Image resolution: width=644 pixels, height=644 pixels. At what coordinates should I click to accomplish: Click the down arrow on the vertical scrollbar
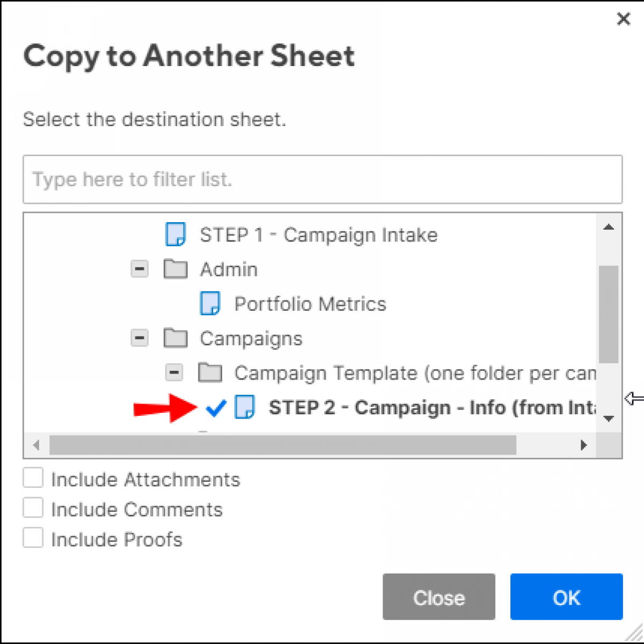click(609, 418)
